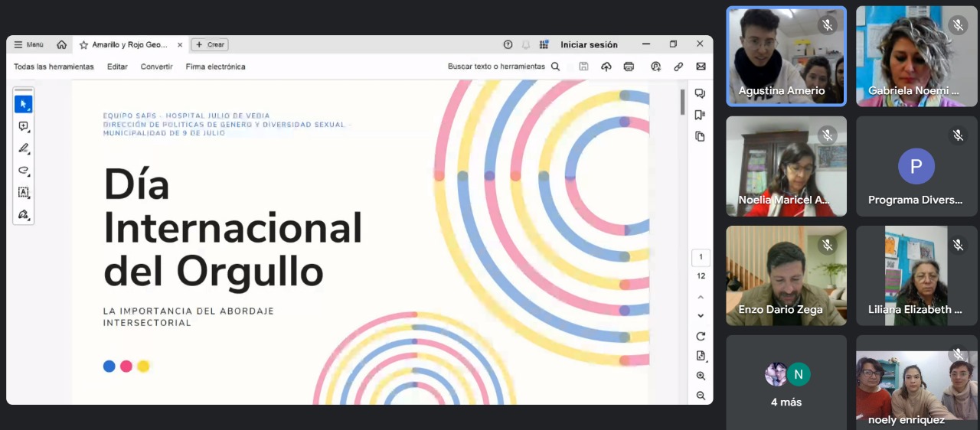The image size is (980, 430).
Task: Open the Editar menu item
Action: [x=117, y=67]
